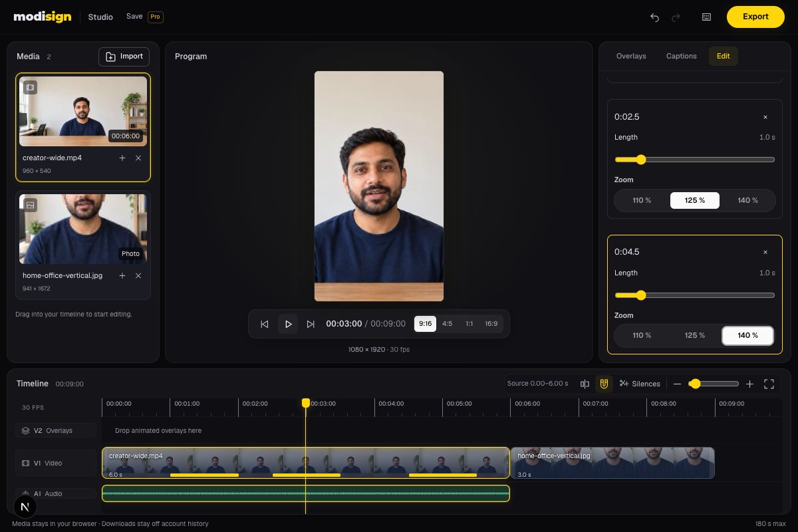798x532 pixels.
Task: Click the yellow playhead handle
Action: tap(306, 403)
